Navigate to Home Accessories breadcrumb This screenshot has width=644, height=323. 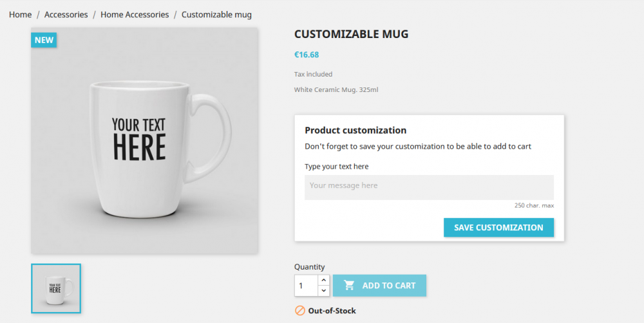tap(135, 14)
